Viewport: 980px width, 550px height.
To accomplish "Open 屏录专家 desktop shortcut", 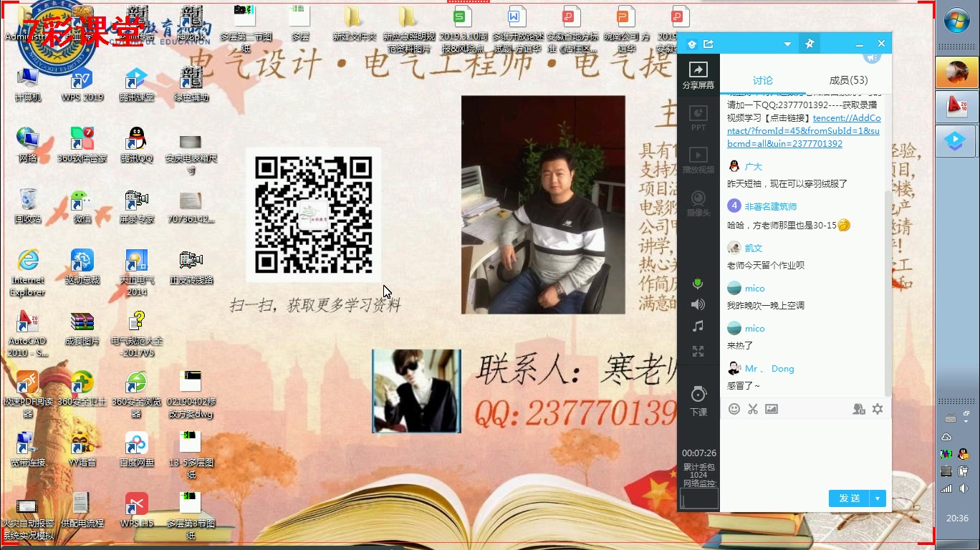I will click(x=137, y=206).
